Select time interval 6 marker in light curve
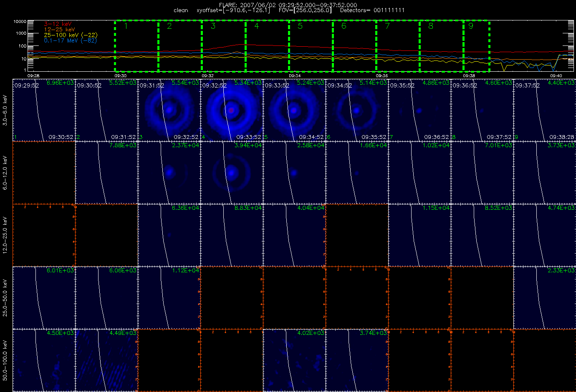The width and height of the screenshot is (576, 392). point(344,26)
